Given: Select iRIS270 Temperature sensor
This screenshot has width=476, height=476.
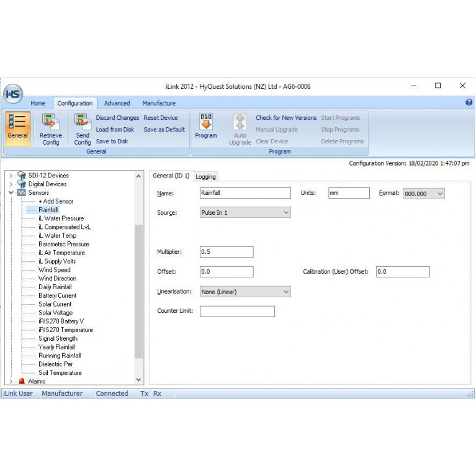Looking at the screenshot, I should coord(66,330).
